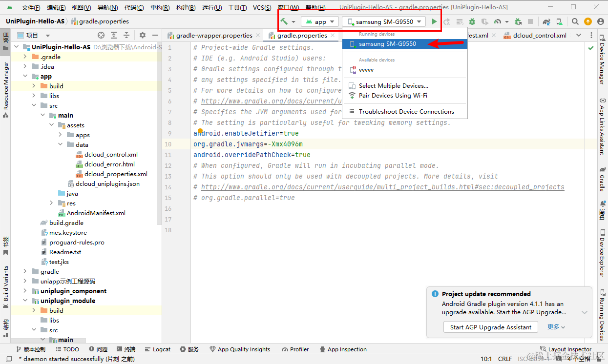The height and width of the screenshot is (364, 608).
Task: Open the Logcat tool window
Action: pyautogui.click(x=158, y=349)
